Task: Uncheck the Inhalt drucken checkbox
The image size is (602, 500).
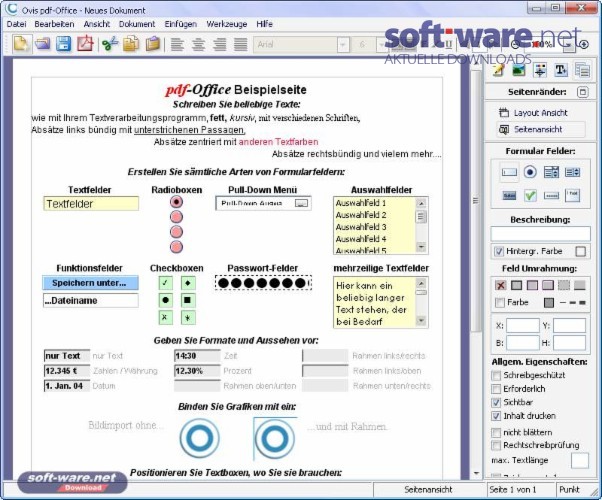Action: tap(496, 416)
